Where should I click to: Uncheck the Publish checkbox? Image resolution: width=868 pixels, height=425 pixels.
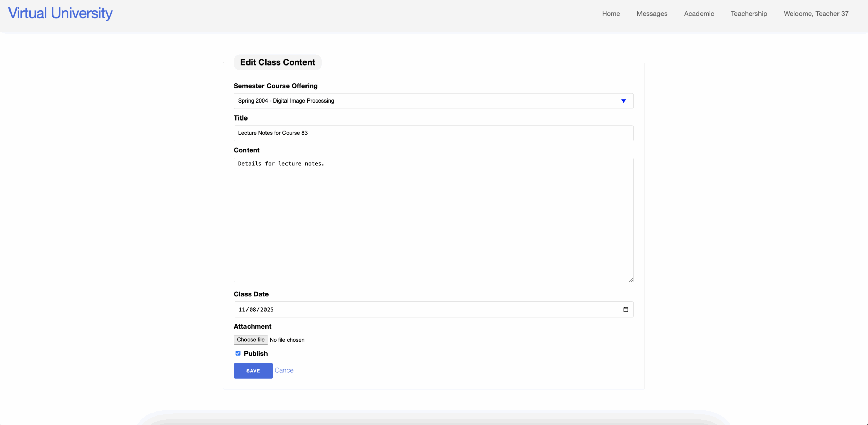click(x=238, y=353)
